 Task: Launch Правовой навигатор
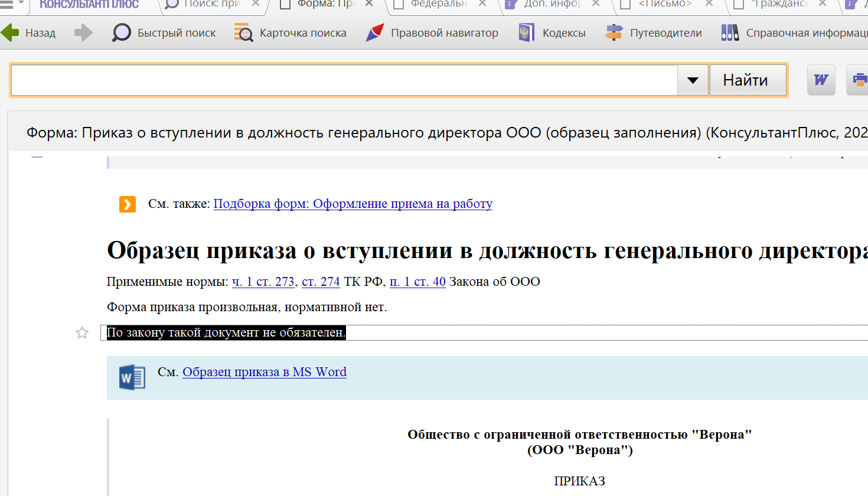[432, 32]
